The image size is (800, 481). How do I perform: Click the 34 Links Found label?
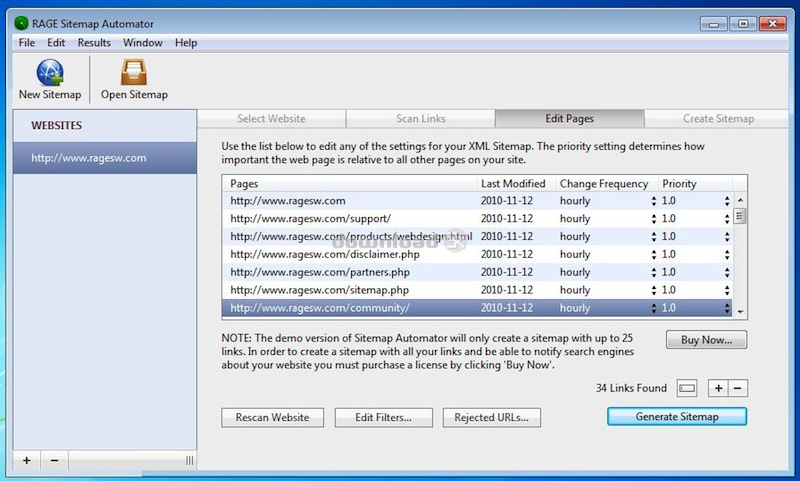click(631, 388)
